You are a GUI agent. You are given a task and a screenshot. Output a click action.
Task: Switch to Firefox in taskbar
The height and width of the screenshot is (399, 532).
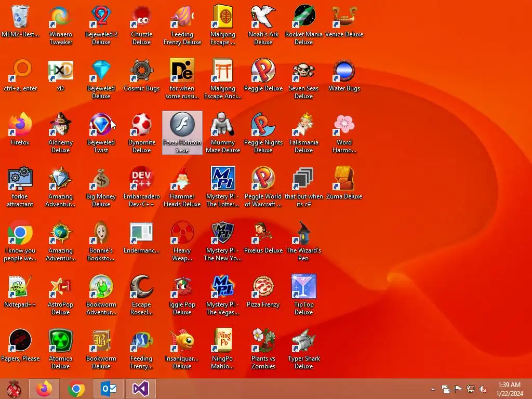44,389
